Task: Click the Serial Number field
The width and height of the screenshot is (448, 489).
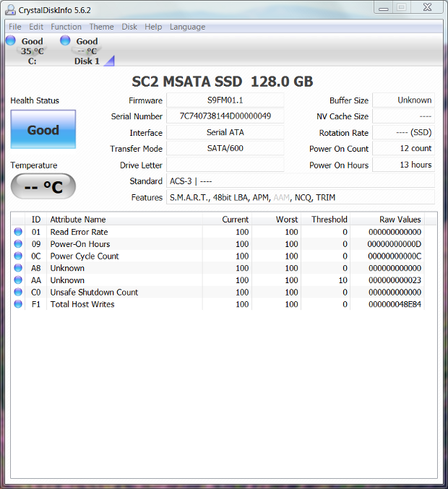Action: tap(225, 116)
